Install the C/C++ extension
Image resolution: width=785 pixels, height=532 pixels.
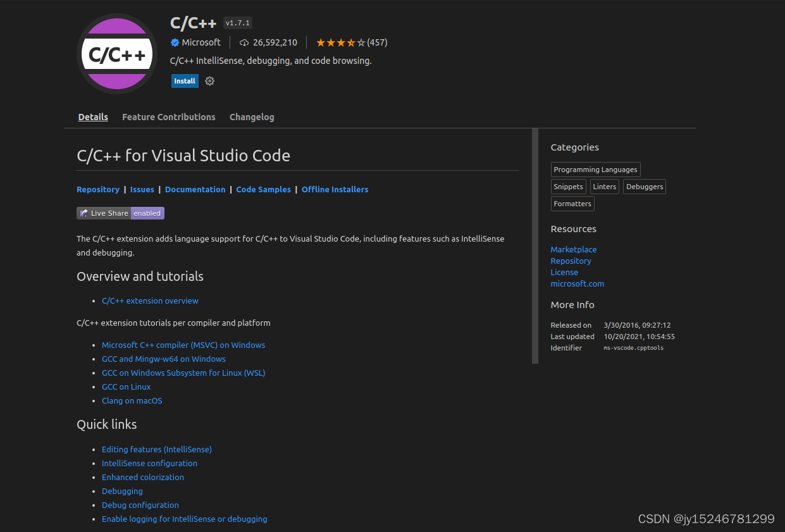tap(185, 81)
